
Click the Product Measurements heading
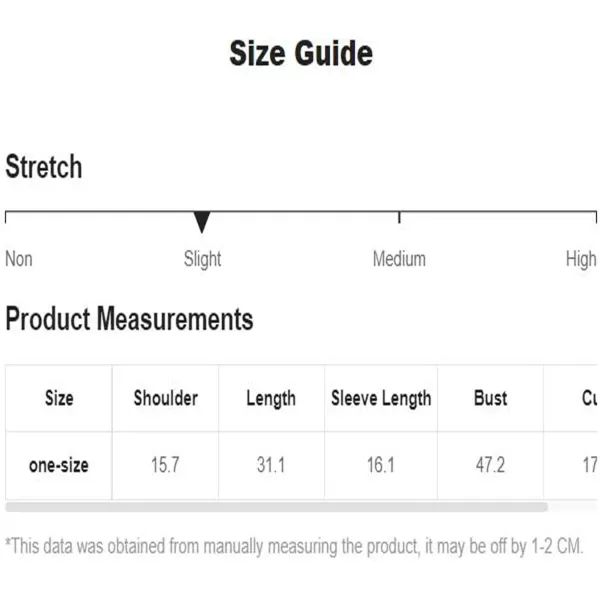tap(129, 319)
